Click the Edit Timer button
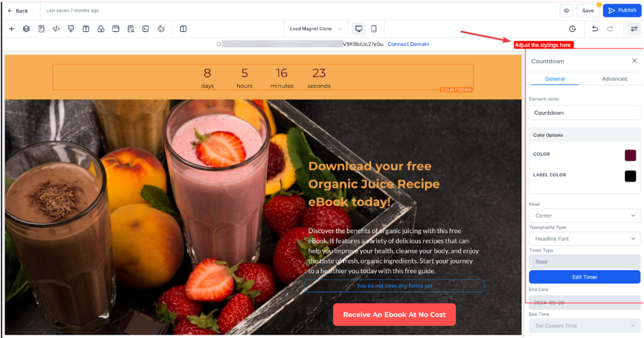The height and width of the screenshot is (338, 644). (584, 277)
